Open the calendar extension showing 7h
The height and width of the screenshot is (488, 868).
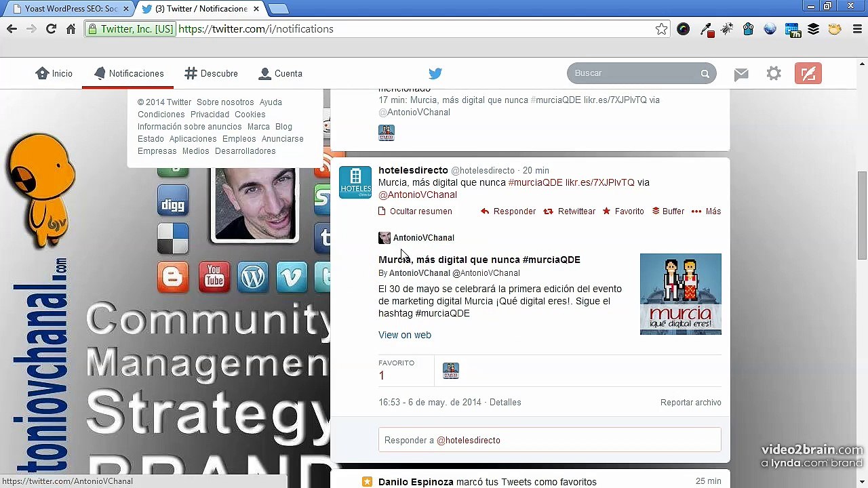[792, 29]
